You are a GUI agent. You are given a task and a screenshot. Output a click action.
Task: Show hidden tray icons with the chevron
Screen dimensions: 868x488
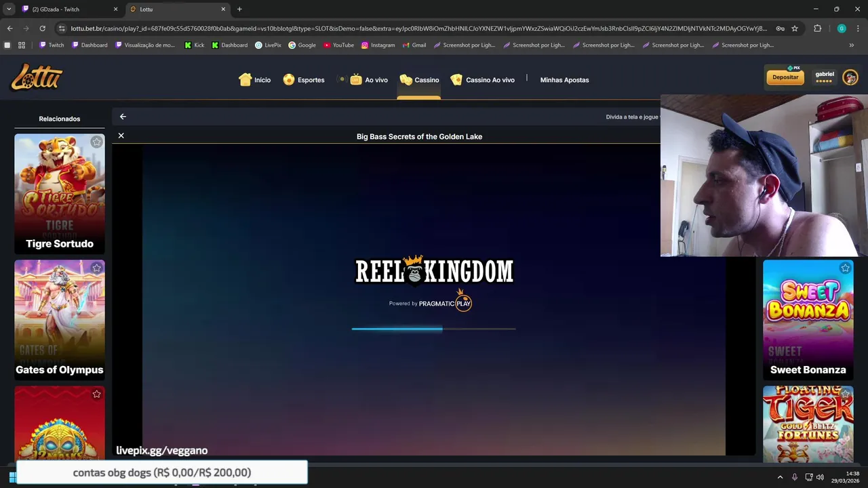pyautogui.click(x=780, y=477)
